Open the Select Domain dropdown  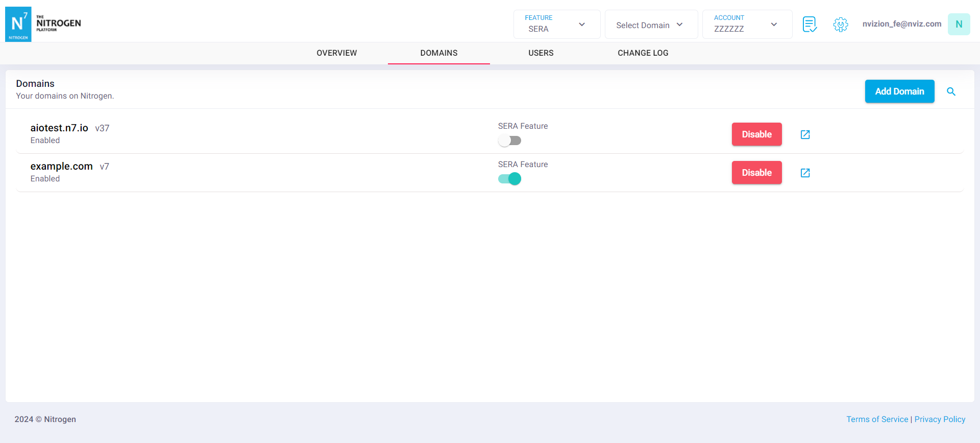coord(651,25)
